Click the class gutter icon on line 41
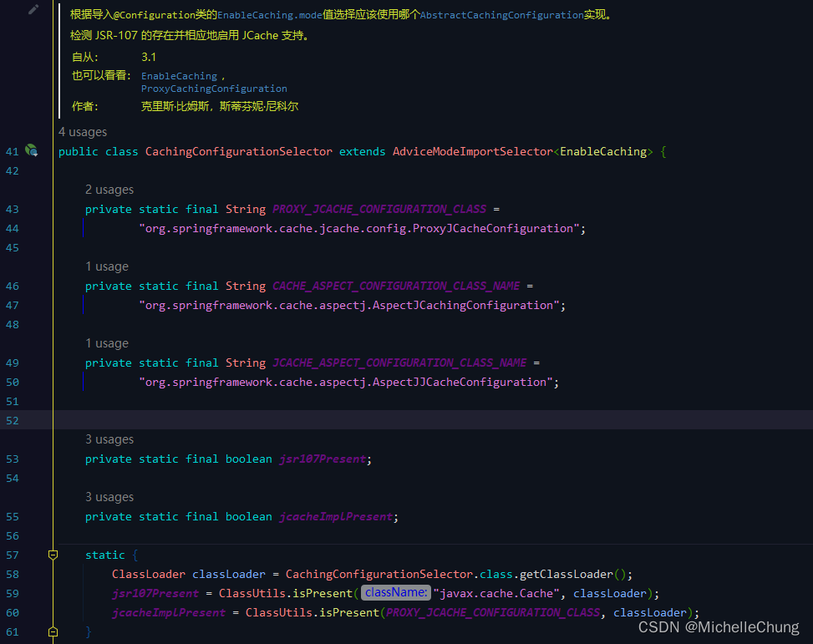 tap(30, 150)
